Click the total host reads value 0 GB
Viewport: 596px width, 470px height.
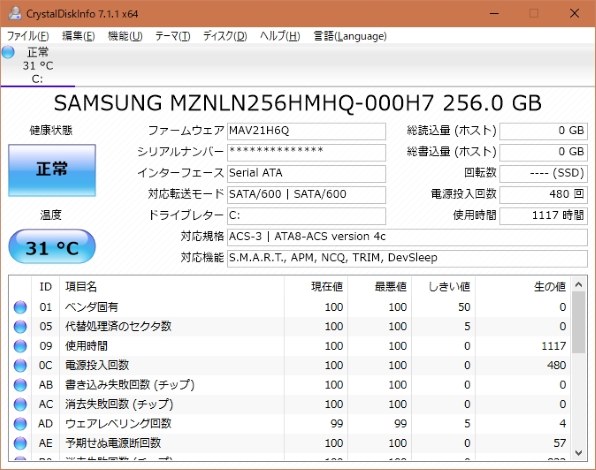[543, 131]
